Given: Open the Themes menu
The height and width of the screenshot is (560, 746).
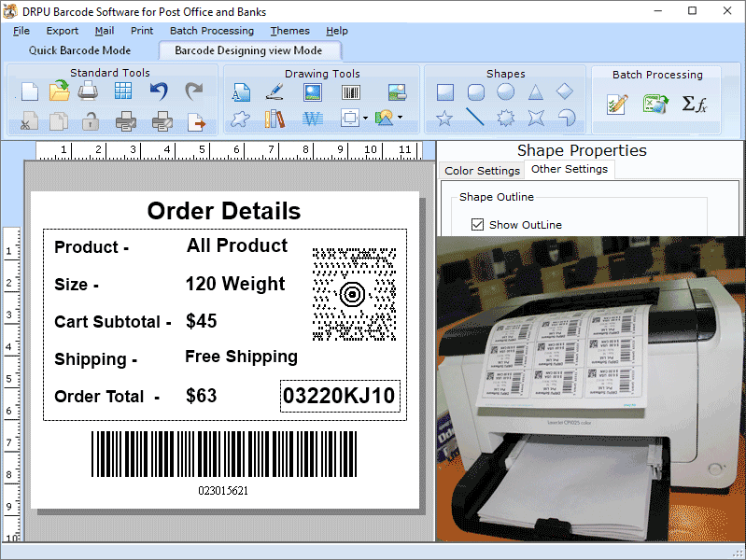Looking at the screenshot, I should [x=289, y=31].
